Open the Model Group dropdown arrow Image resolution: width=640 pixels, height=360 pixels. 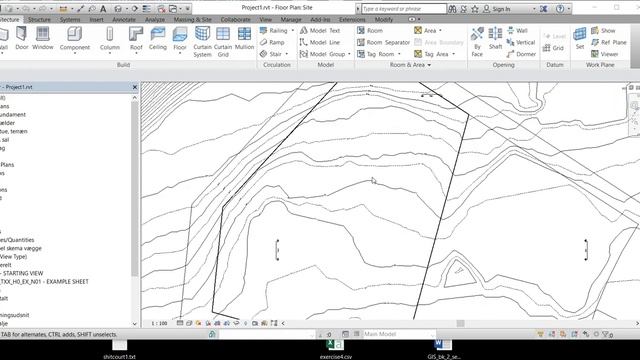(x=349, y=54)
